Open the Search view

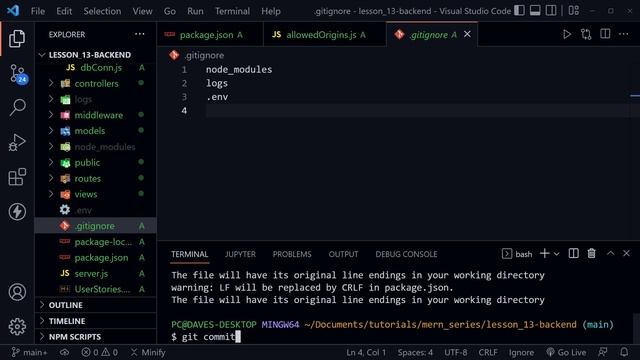(x=17, y=108)
